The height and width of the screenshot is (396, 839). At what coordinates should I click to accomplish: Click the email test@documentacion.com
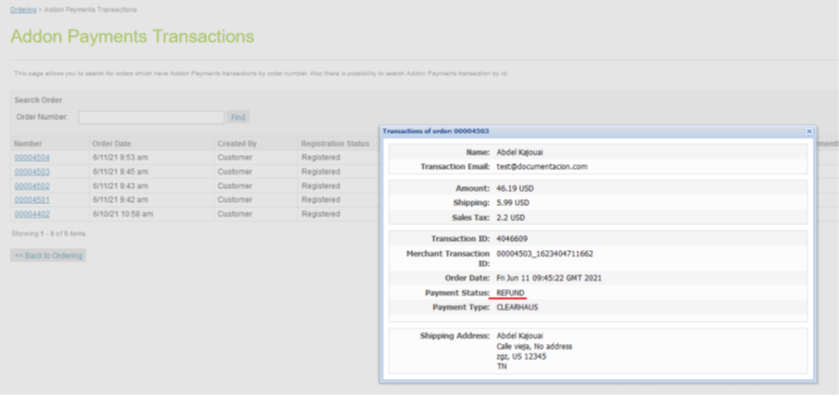(x=541, y=166)
